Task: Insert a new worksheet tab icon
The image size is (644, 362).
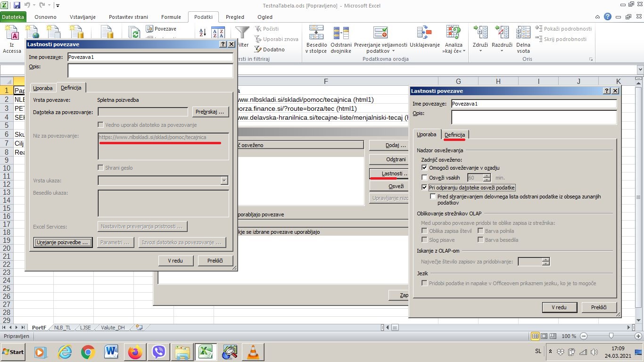Action: (x=139, y=327)
